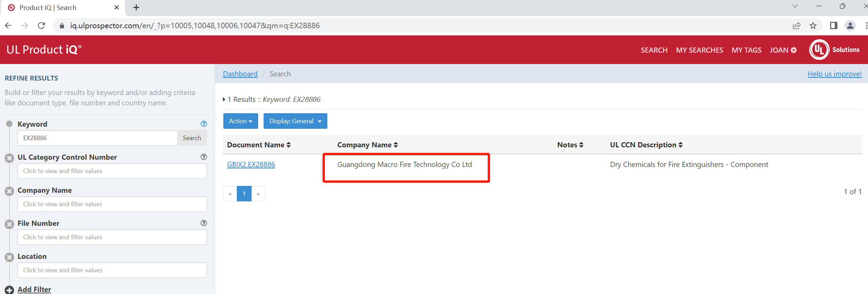Viewport: 868px width, 294px height.
Task: Remove the Location filter
Action: (x=9, y=257)
